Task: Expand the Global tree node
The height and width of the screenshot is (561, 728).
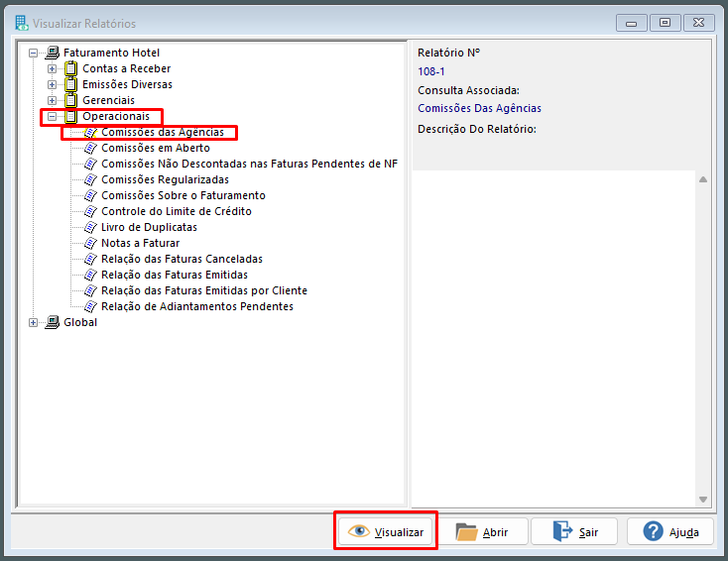Action: (x=33, y=322)
